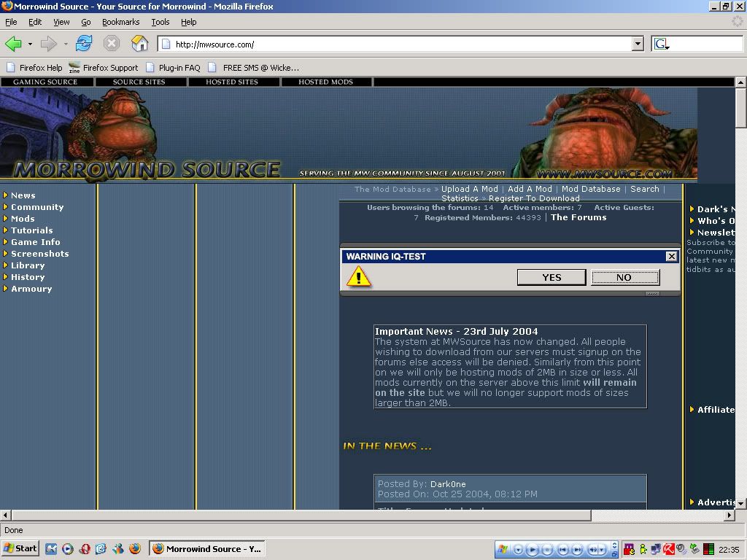This screenshot has height=560, width=747.
Task: Open the Help menu
Action: click(x=188, y=22)
